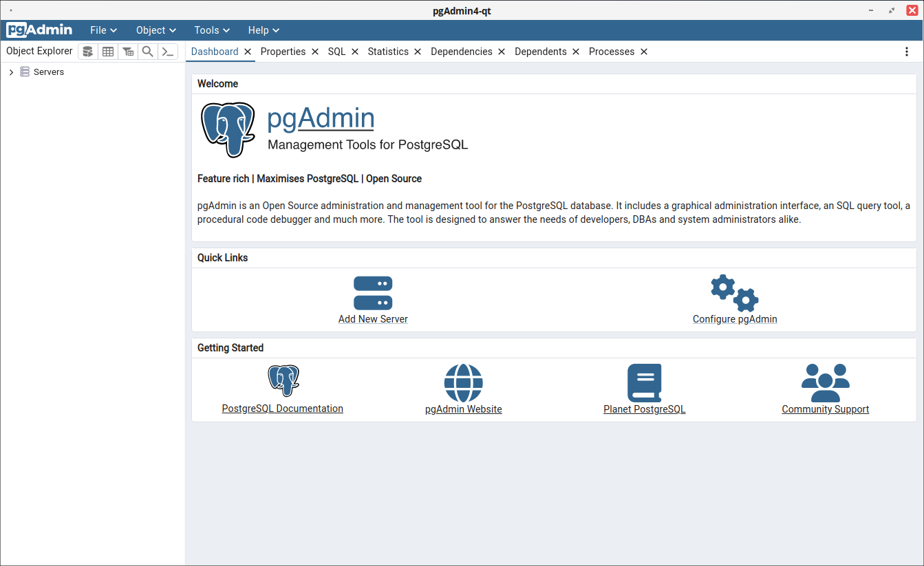Click the Configure pgAdmin link

[735, 319]
